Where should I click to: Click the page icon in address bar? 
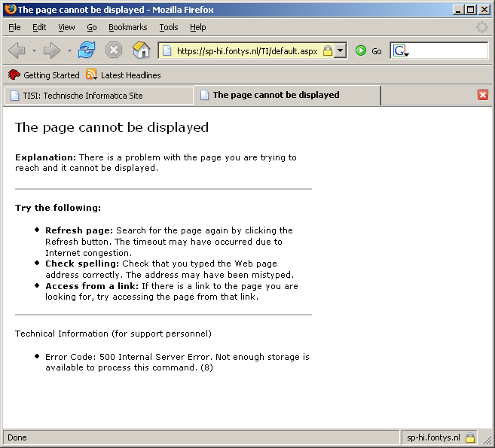click(x=167, y=50)
